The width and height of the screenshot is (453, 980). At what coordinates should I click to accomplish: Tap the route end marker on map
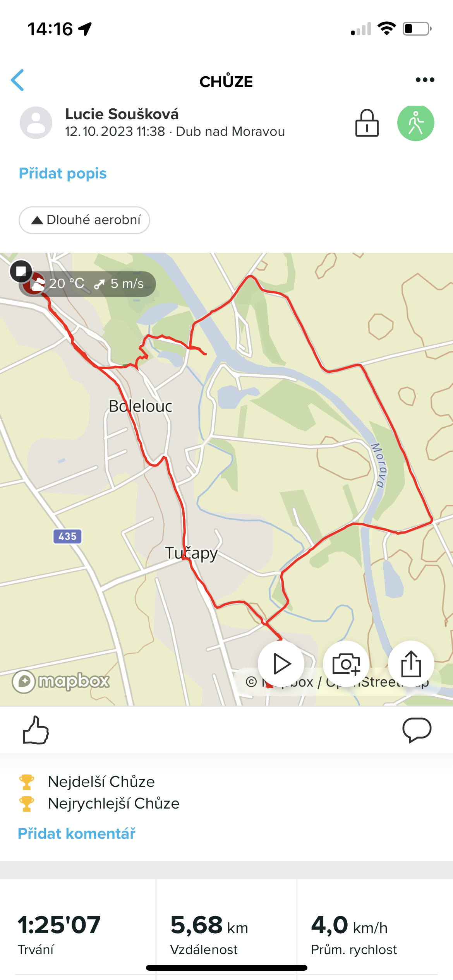click(21, 271)
